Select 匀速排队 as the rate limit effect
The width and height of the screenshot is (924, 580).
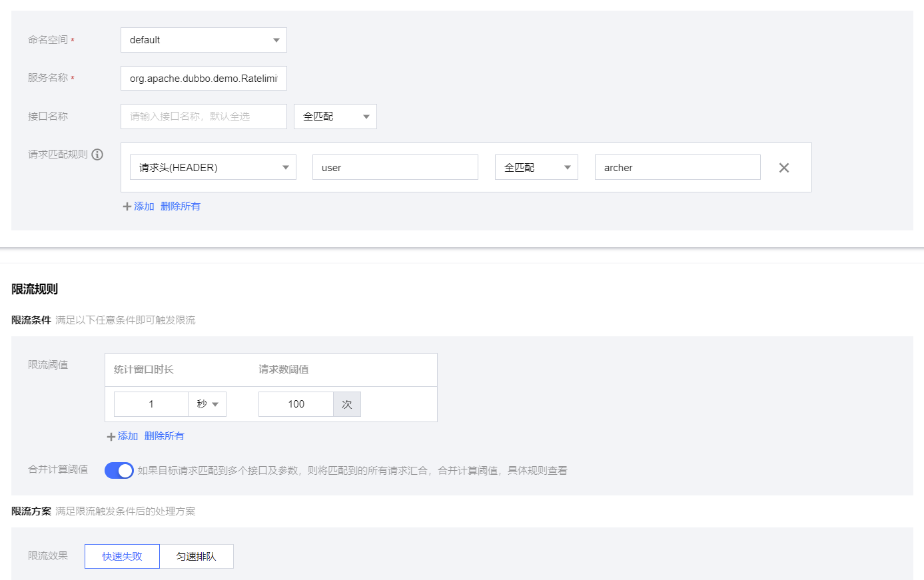197,557
